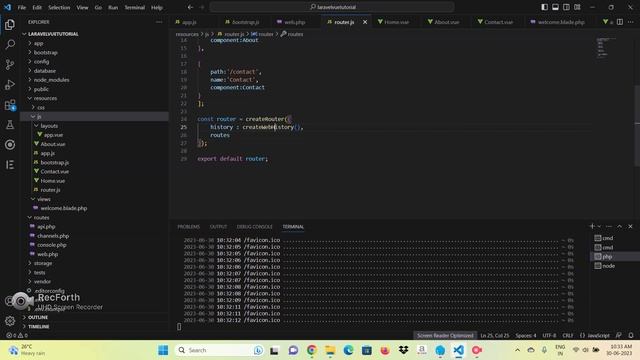Screen dimensions: 640x360
Task: Open the notifications bell in status bar
Action: [x=631, y=336]
